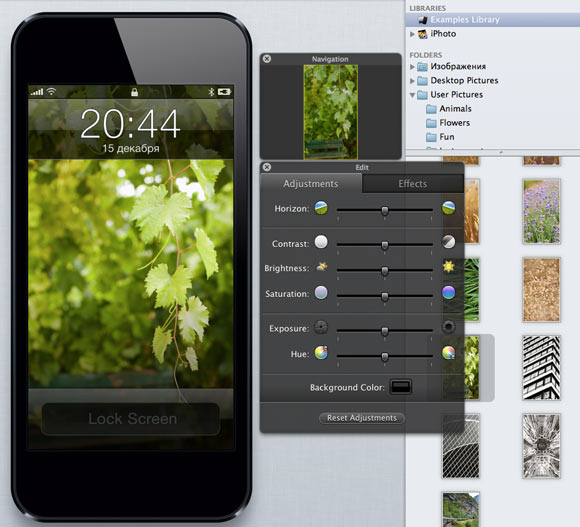
Task: Click the Horizon rotate-right icon
Action: coord(448,208)
